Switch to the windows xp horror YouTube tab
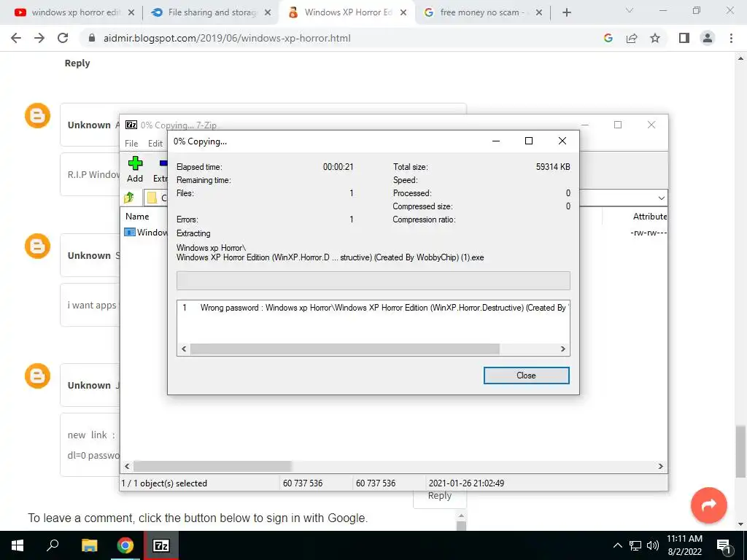This screenshot has height=560, width=747. (74, 12)
